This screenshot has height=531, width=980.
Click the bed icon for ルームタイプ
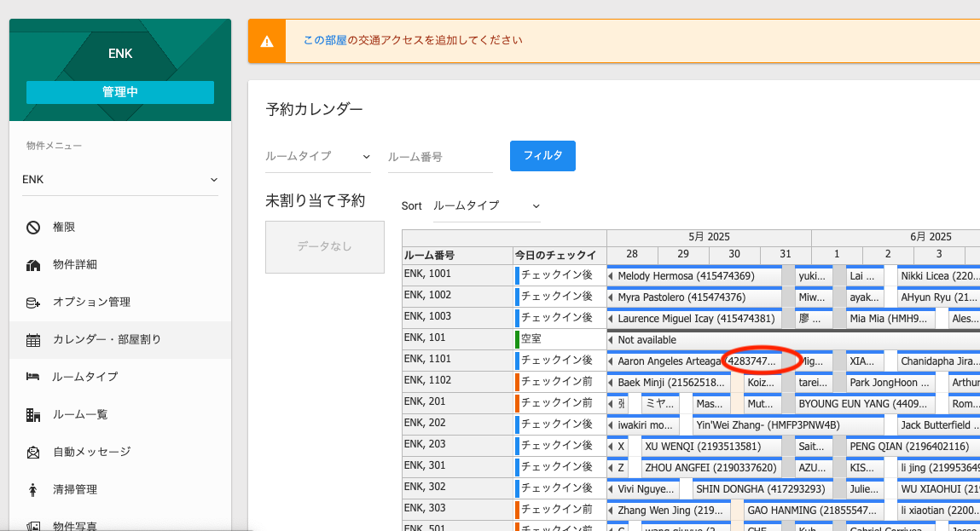click(33, 377)
